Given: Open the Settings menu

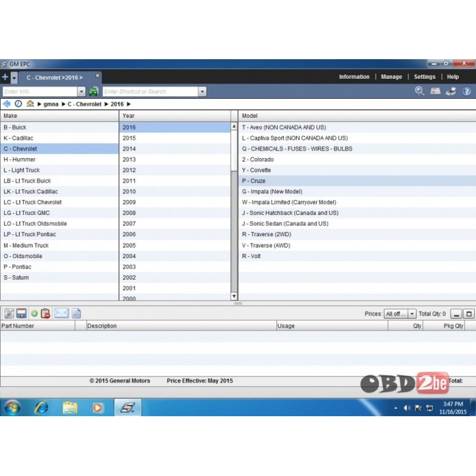Looking at the screenshot, I should [424, 77].
